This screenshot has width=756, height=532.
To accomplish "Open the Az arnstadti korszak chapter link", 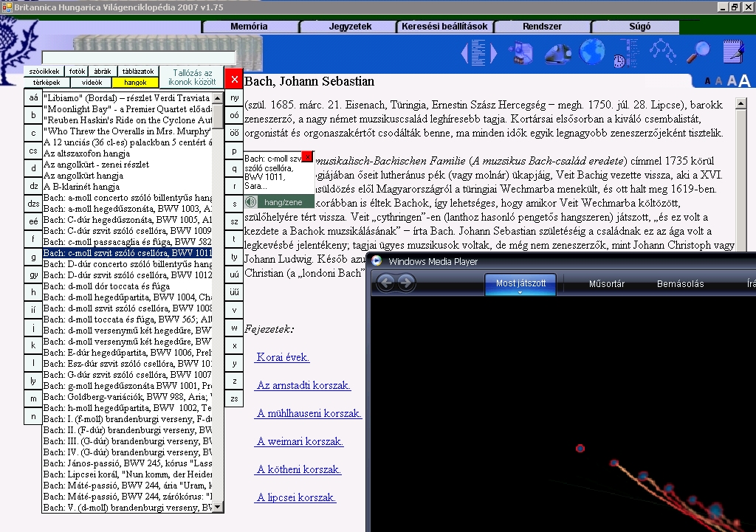I will [x=303, y=385].
